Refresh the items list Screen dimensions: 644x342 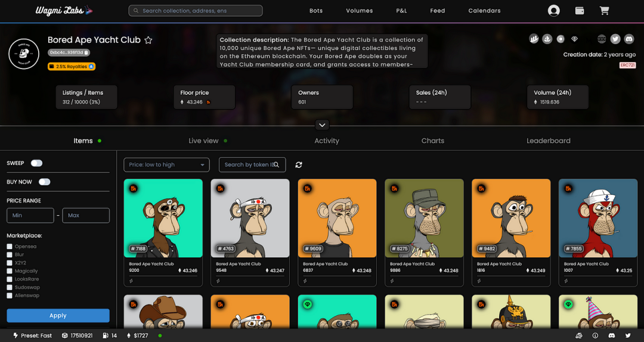tap(299, 164)
